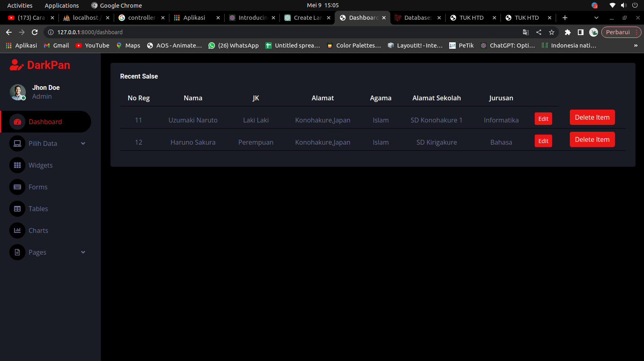Click the Jhon Doe profile picture

[18, 92]
